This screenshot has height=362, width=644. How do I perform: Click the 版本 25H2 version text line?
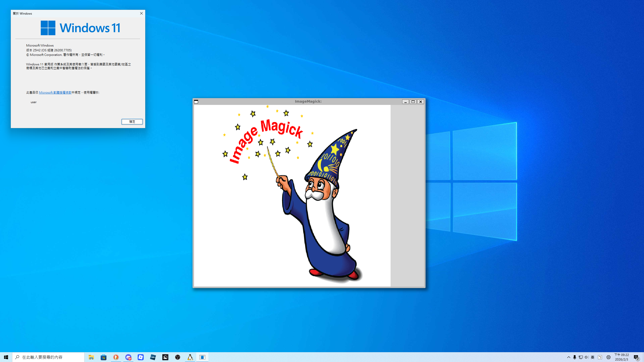tap(49, 50)
